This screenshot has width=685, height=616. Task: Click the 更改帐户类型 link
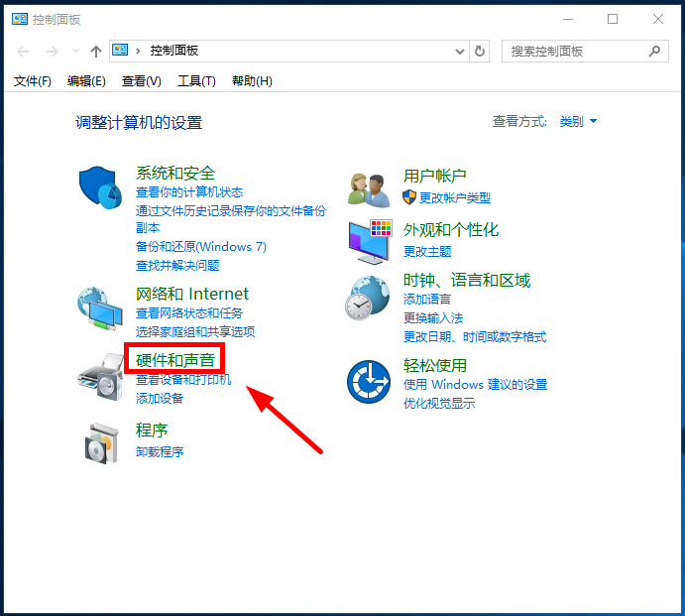454,198
